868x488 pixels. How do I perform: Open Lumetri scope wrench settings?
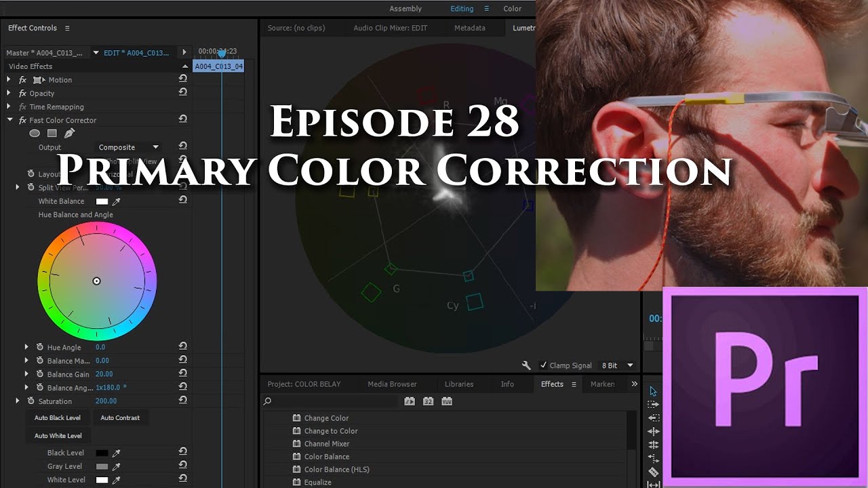coord(526,365)
